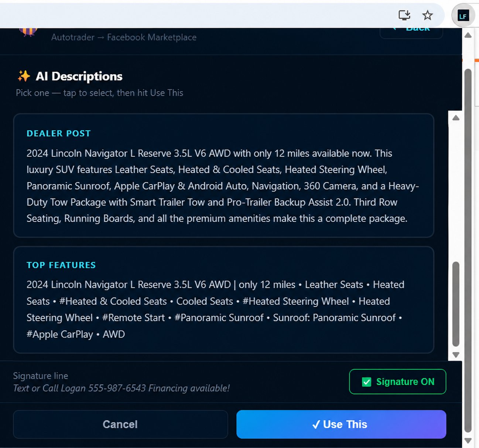Toggle the Signature ON button

[397, 381]
